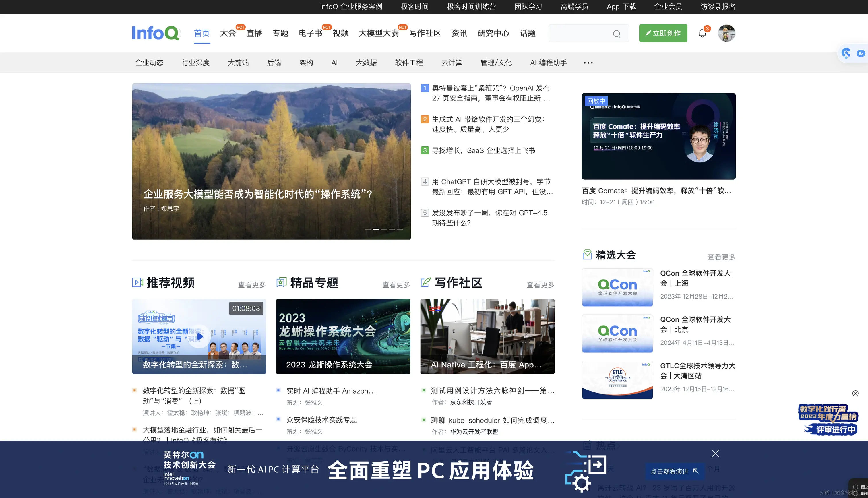Play the 数字化转型的全新探索 video
Viewport: 868px width, 498px height.
[200, 336]
